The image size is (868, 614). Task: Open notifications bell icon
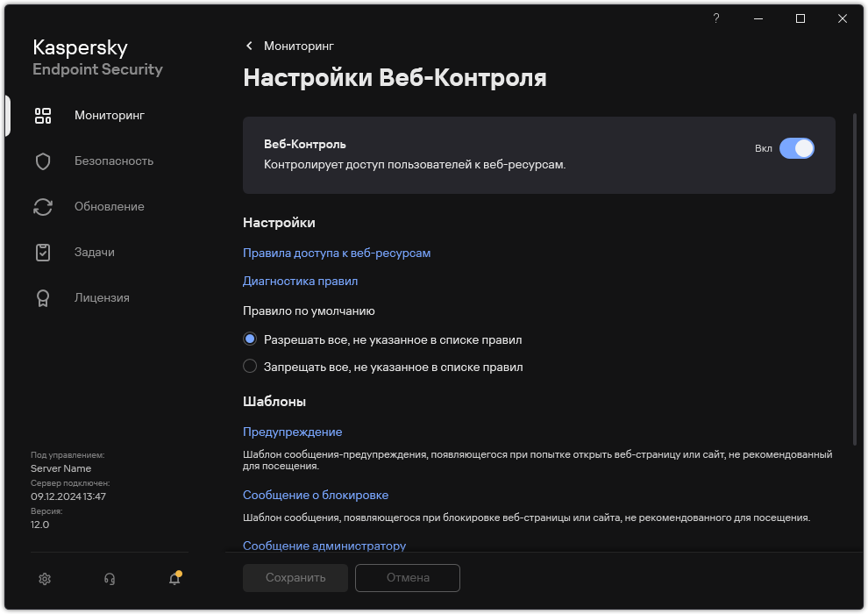pos(174,578)
